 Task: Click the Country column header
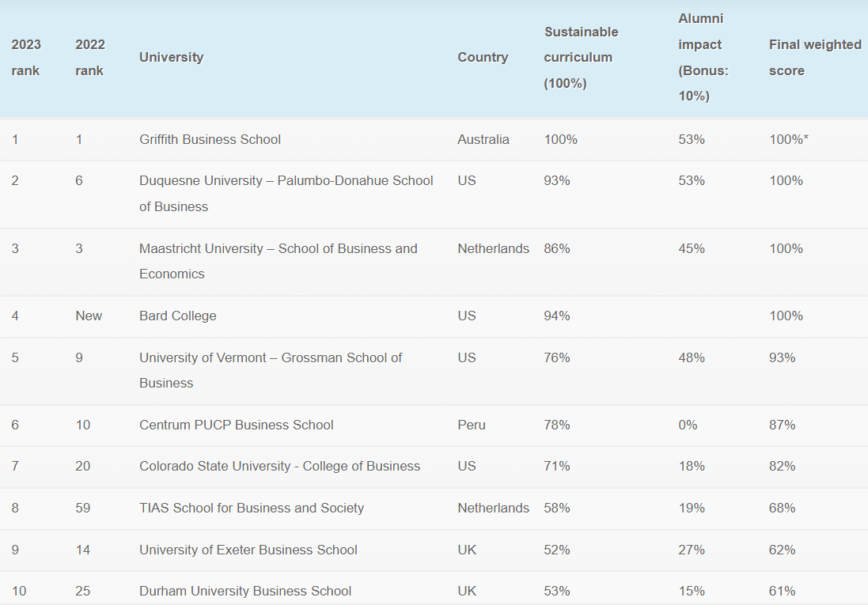tap(483, 57)
